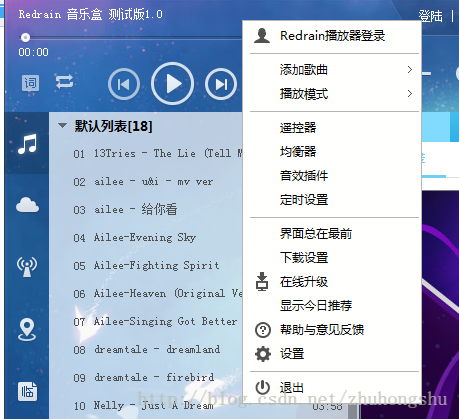Start playback with the play button
Screen dimensions: 459x419
tap(172, 84)
